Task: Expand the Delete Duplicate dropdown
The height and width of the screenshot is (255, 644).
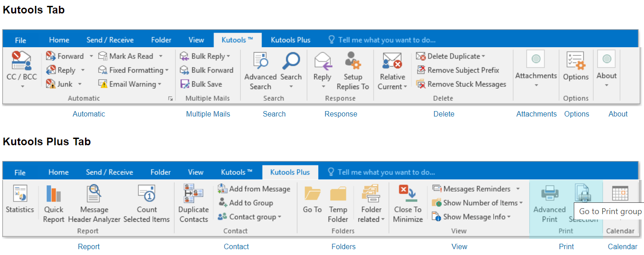Action: (x=483, y=56)
